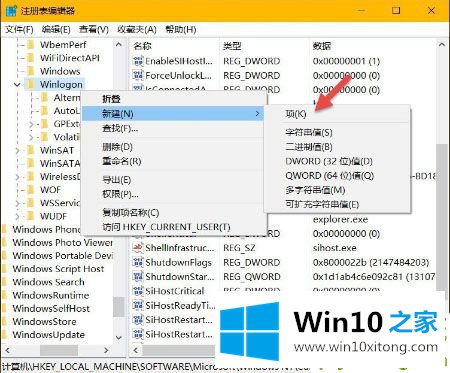
Task: Choose 折叠 in the context menu
Action: 111,99
